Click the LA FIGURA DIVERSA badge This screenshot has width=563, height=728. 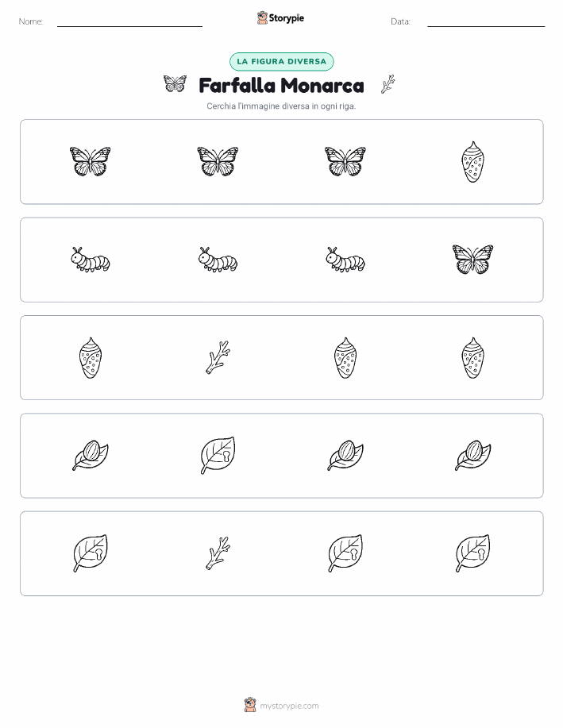[281, 61]
